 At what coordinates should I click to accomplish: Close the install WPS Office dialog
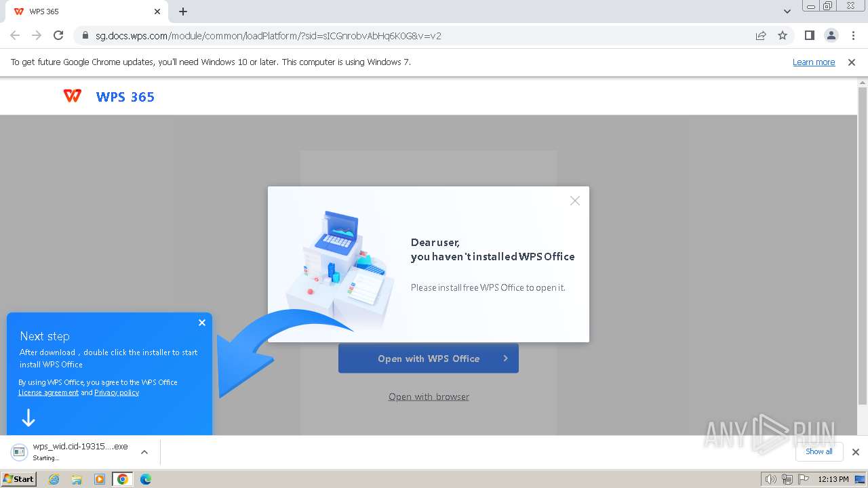(575, 201)
